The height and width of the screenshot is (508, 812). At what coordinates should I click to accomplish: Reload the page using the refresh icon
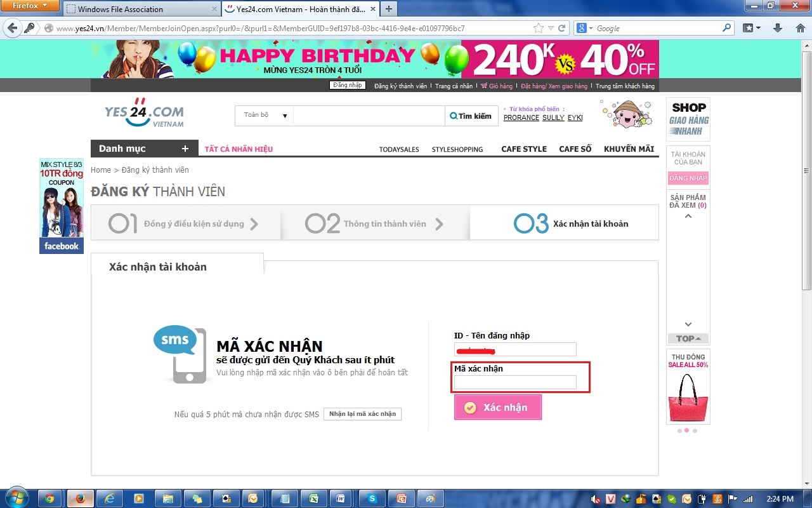click(561, 28)
